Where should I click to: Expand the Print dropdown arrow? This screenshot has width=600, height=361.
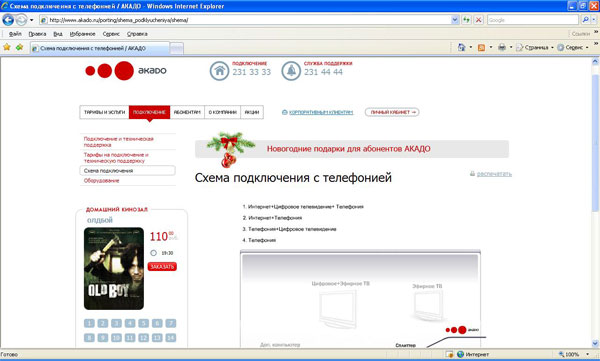511,47
